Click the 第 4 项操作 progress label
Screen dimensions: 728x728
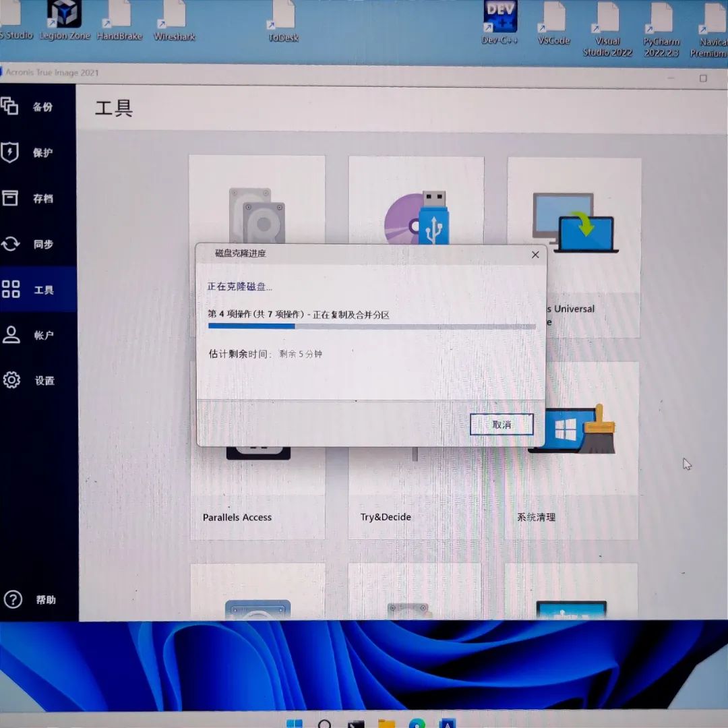tap(299, 314)
